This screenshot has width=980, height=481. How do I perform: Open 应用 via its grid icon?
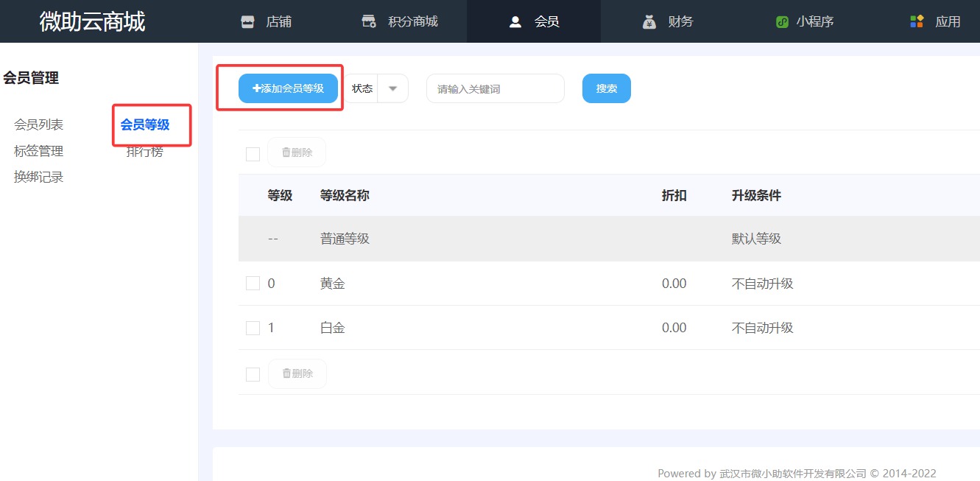tap(916, 21)
